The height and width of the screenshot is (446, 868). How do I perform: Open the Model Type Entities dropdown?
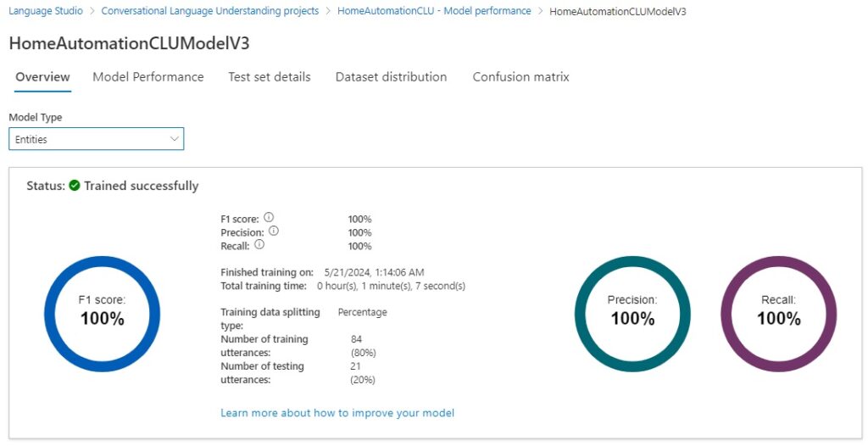96,139
